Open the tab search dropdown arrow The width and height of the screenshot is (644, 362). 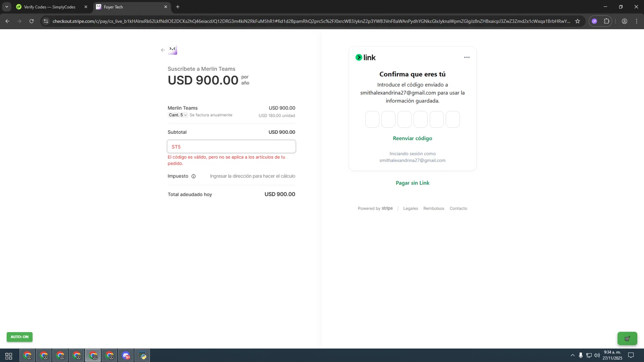pyautogui.click(x=6, y=7)
